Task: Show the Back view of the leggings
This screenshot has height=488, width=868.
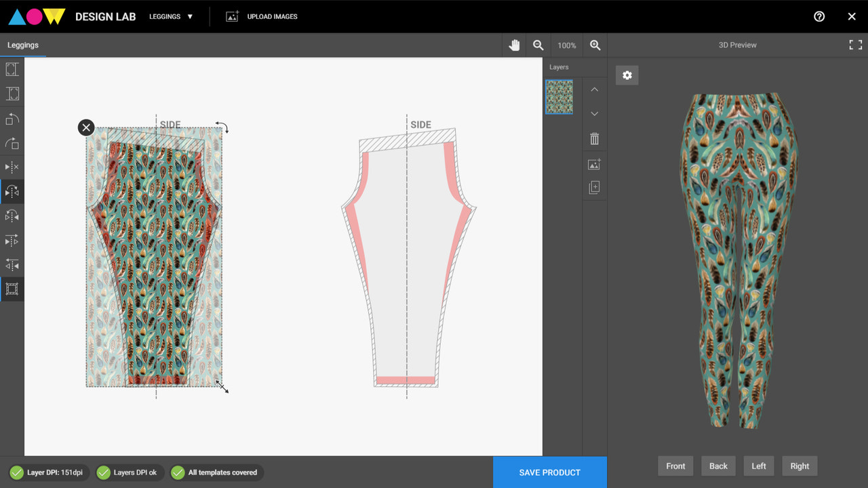Action: (x=717, y=466)
